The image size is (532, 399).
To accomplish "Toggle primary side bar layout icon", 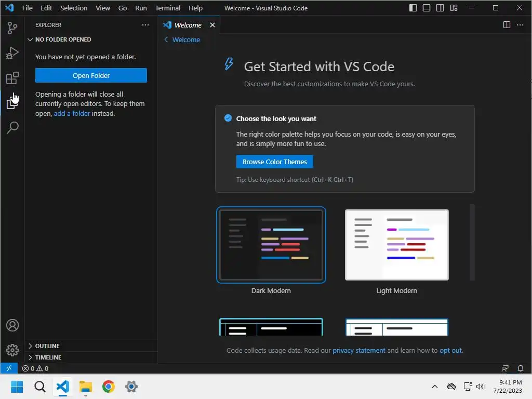I will pyautogui.click(x=413, y=8).
